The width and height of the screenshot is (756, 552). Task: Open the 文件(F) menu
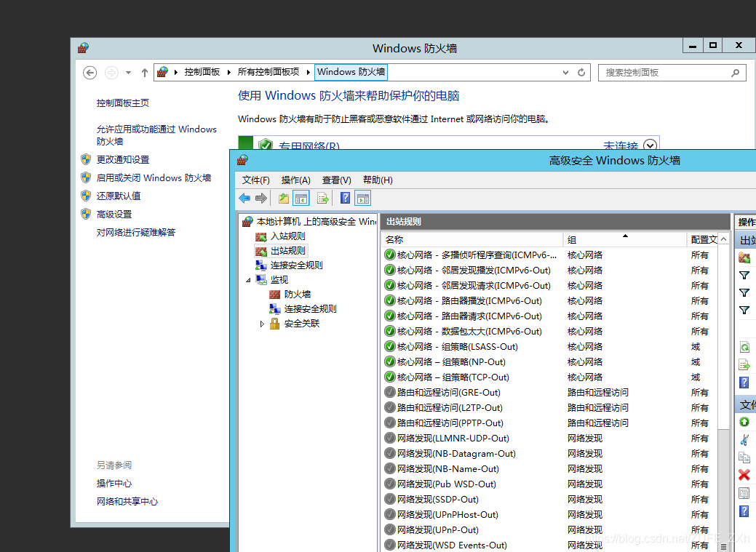(x=255, y=180)
